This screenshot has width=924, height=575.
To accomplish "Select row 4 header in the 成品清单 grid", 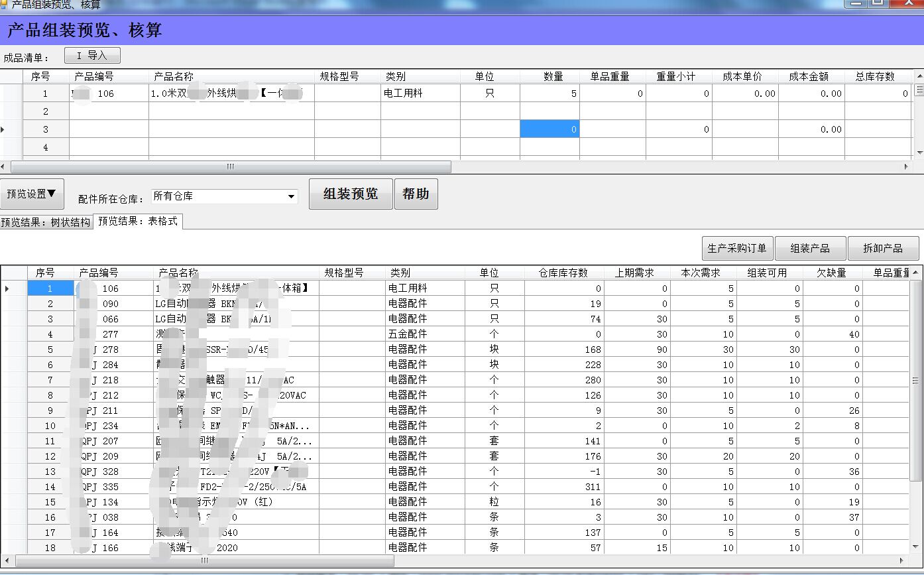I will pos(46,147).
